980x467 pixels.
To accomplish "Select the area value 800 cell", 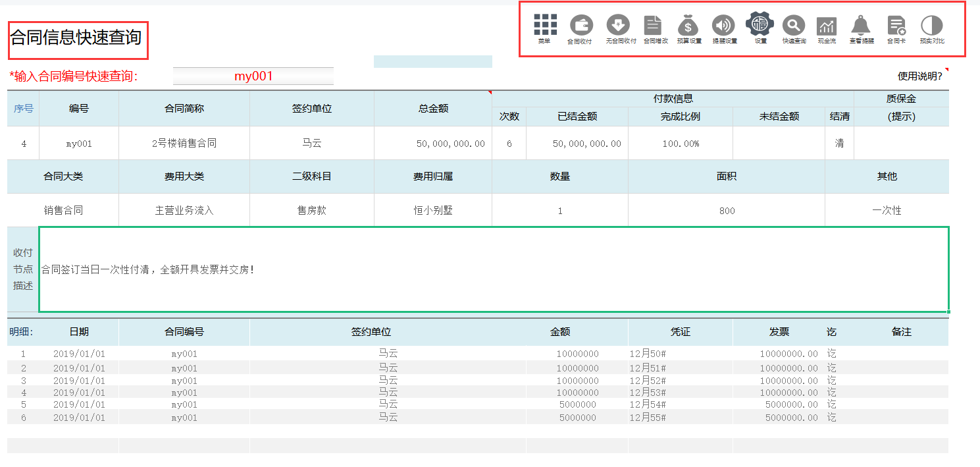I will pyautogui.click(x=727, y=211).
